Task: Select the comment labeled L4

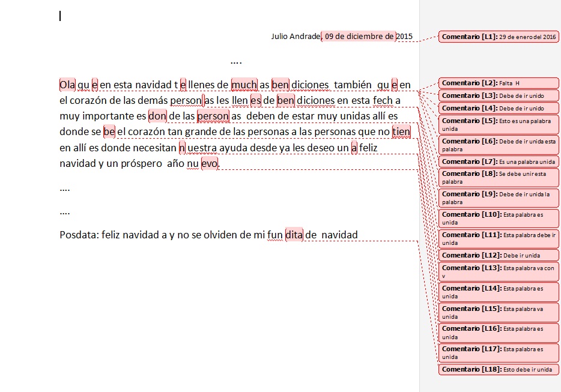Action: click(499, 108)
